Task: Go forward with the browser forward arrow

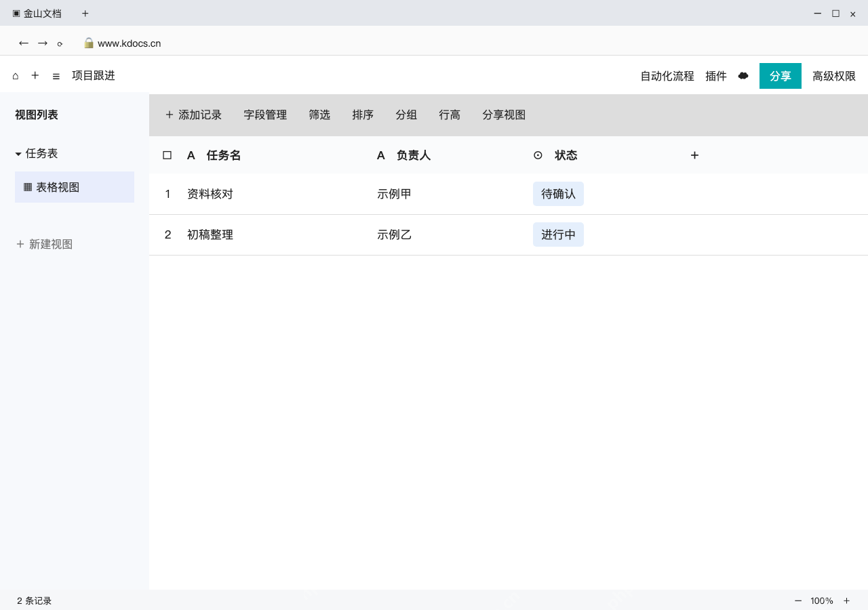Action: pos(43,43)
